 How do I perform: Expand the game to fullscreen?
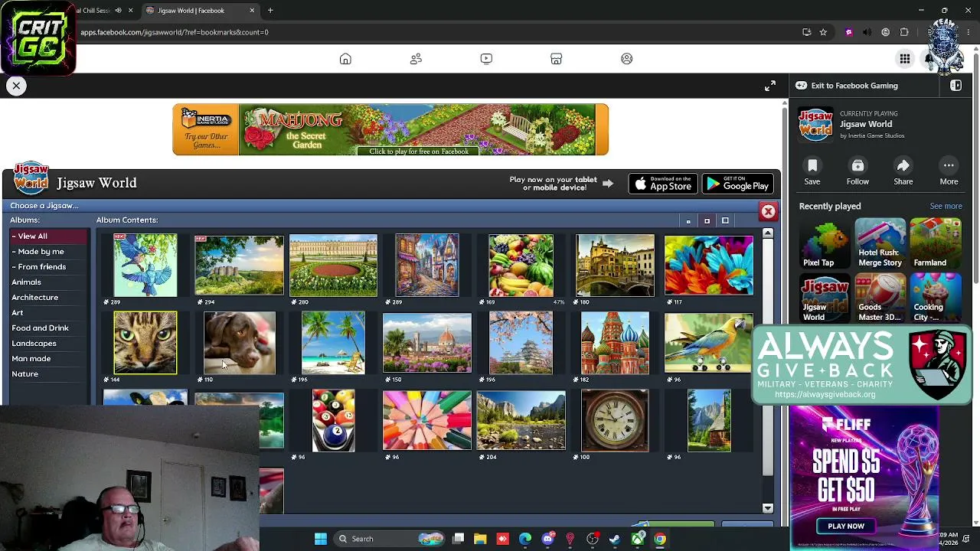coord(770,86)
